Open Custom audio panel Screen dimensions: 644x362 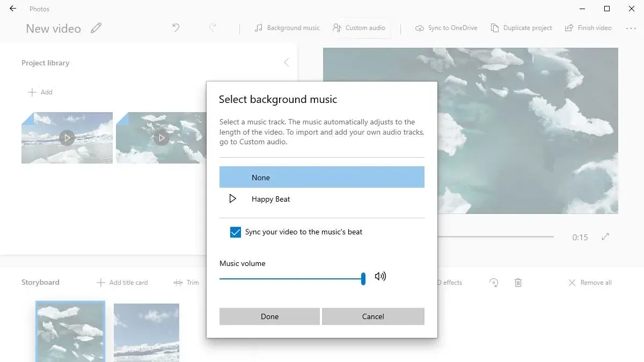359,28
